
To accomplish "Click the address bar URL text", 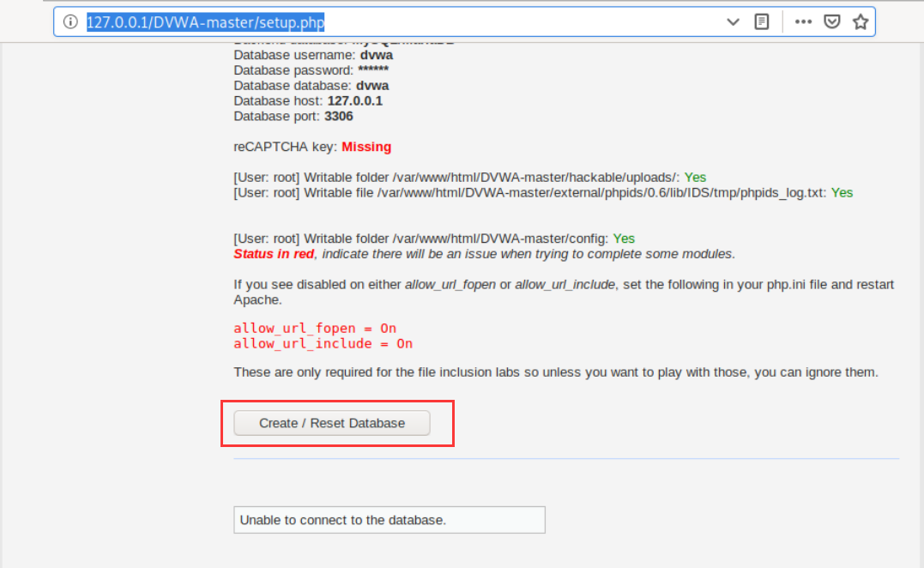I will [x=206, y=22].
